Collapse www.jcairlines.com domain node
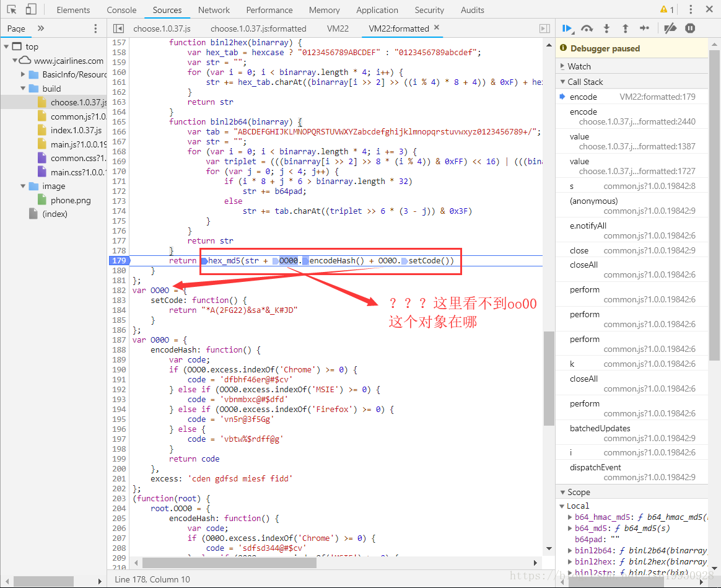 coord(15,60)
